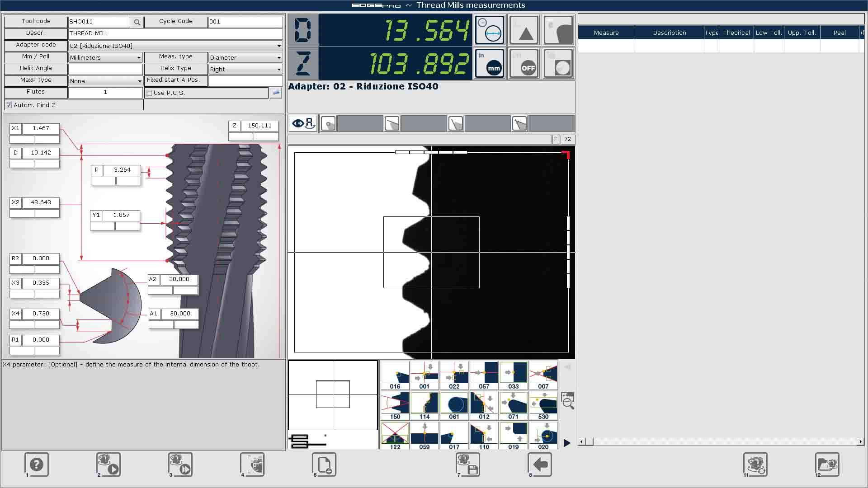Viewport: 868px width, 488px height.
Task: Select measurement function icon 150
Action: click(395, 405)
